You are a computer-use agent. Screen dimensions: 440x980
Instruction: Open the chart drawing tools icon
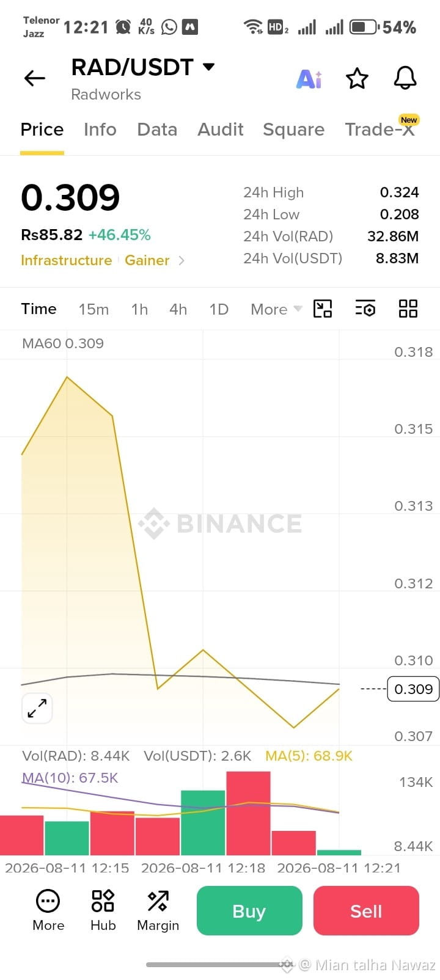coord(323,309)
